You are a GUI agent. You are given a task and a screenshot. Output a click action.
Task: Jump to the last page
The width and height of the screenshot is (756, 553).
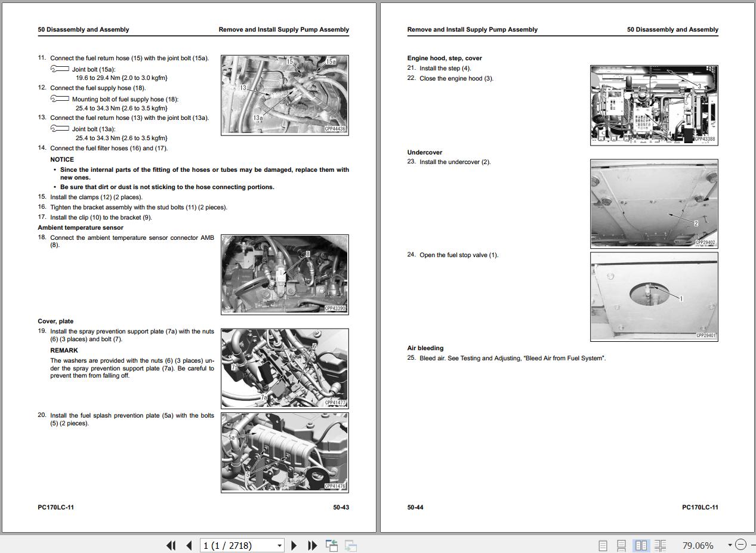click(312, 545)
